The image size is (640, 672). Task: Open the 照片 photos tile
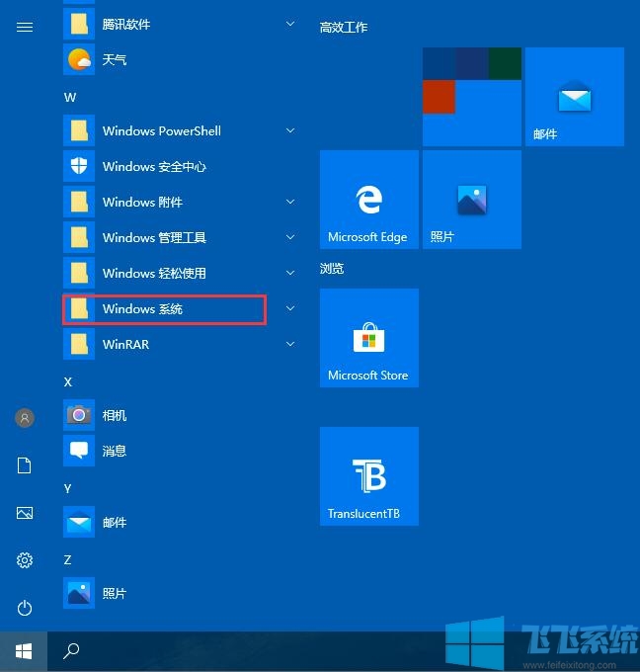pos(471,200)
